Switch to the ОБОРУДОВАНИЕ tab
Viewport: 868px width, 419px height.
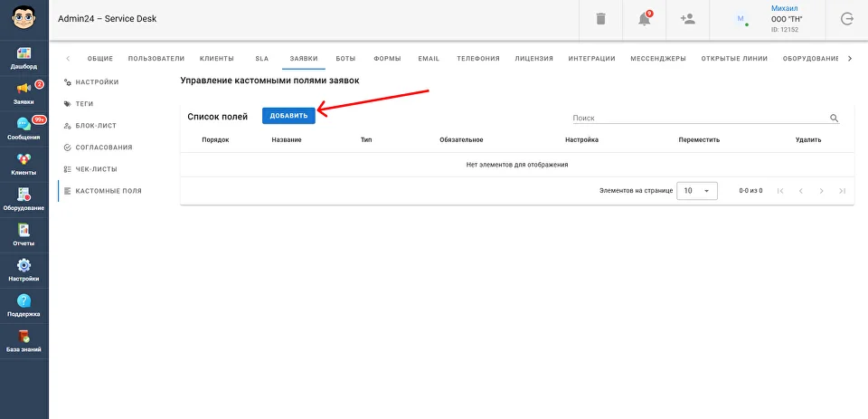[811, 58]
